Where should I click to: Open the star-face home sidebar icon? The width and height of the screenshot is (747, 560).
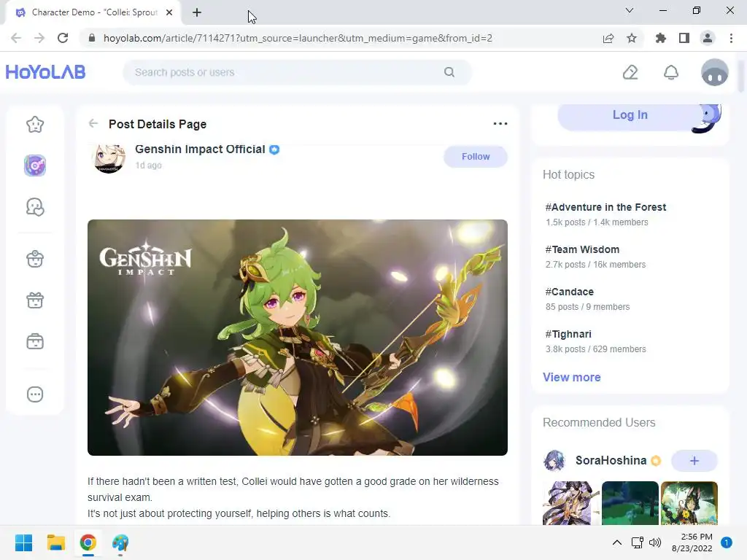(35, 125)
